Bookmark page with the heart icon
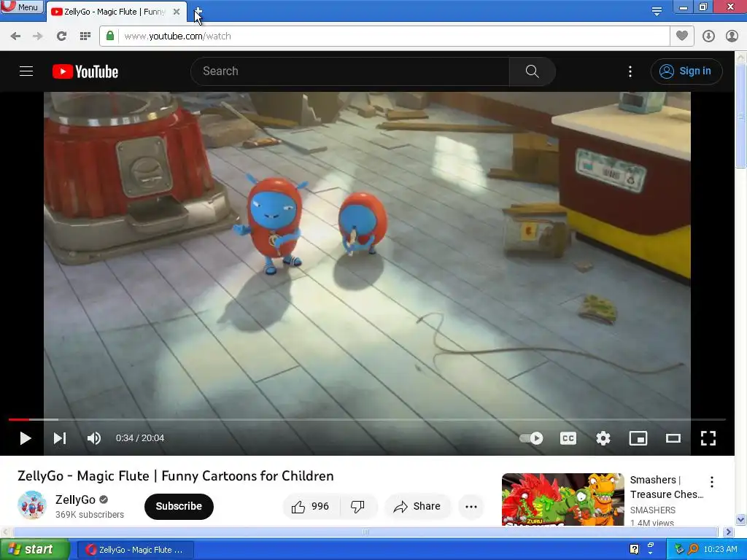 [682, 36]
